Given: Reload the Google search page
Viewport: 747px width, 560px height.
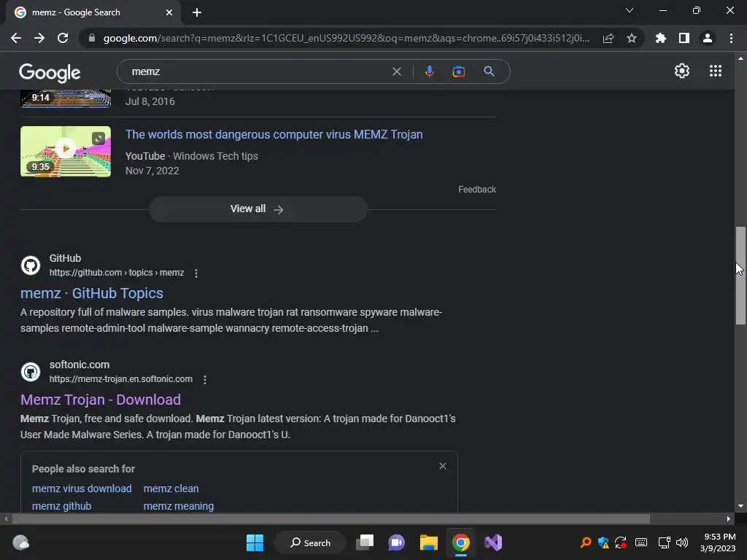Looking at the screenshot, I should coord(63,38).
